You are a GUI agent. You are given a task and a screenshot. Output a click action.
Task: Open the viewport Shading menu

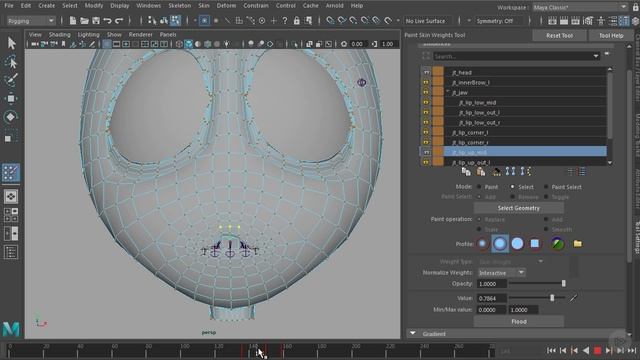tap(60, 35)
